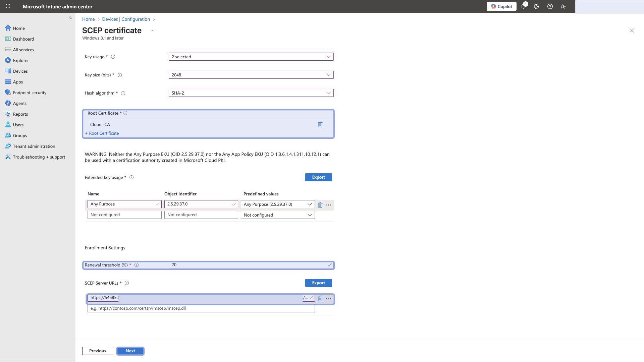Collapse the left navigation pane

click(70, 18)
